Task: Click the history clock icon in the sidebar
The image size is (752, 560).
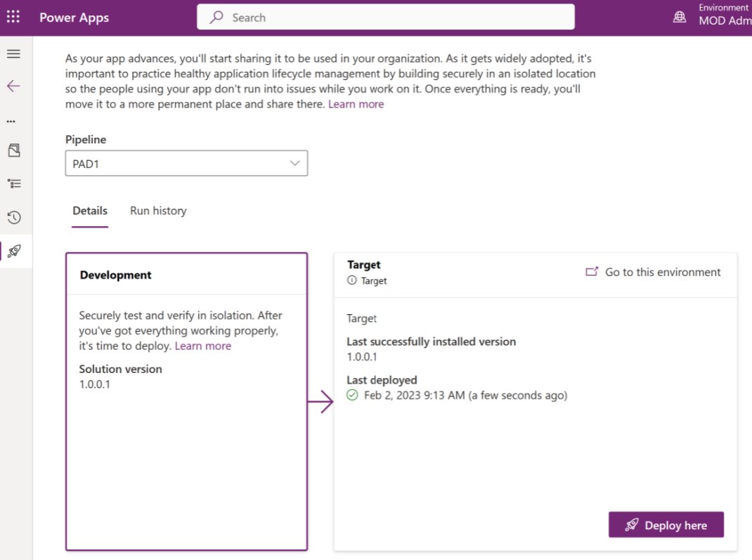Action: point(13,217)
